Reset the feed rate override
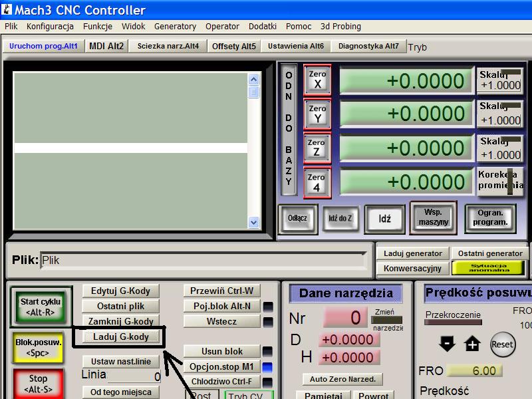Viewport: 532px width, 399px height. [x=502, y=344]
